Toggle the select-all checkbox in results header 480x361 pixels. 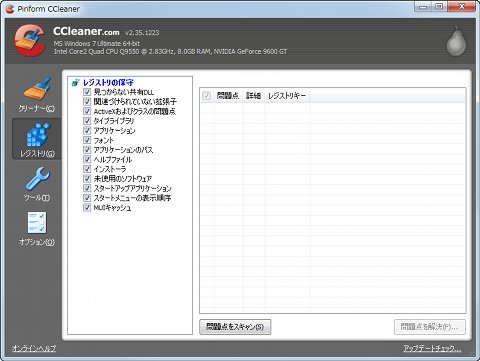coord(207,96)
